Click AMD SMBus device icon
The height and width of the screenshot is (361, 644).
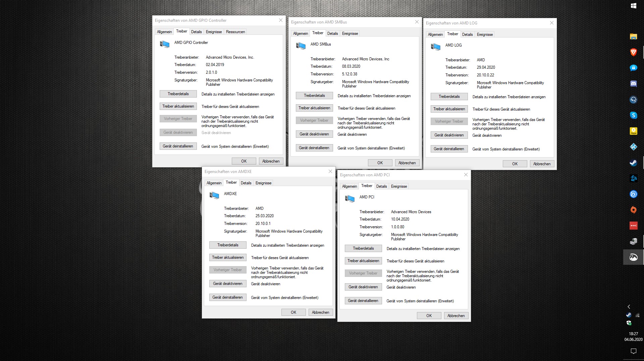click(301, 46)
